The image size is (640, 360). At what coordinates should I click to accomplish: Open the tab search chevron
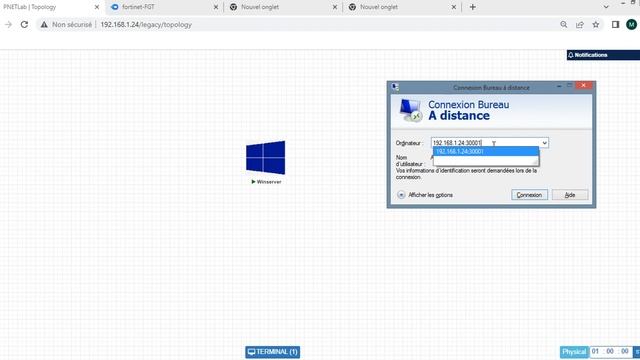point(606,7)
